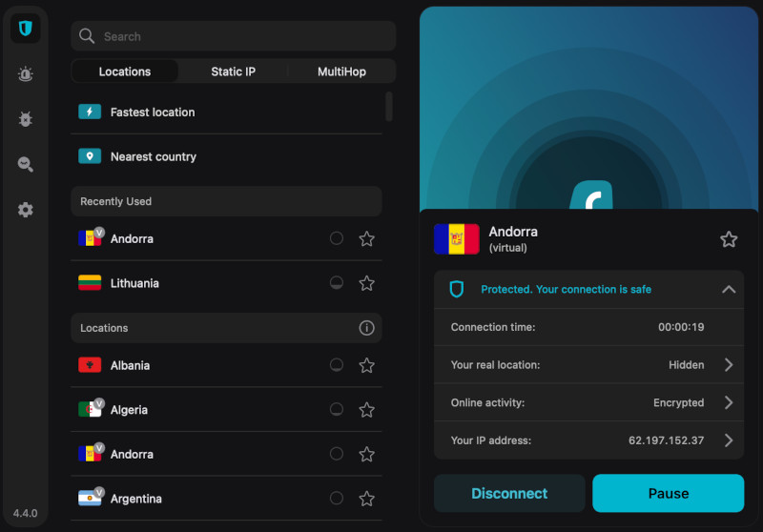The image size is (763, 532).
Task: Favorite Andorra in Locations list
Action: click(x=366, y=454)
